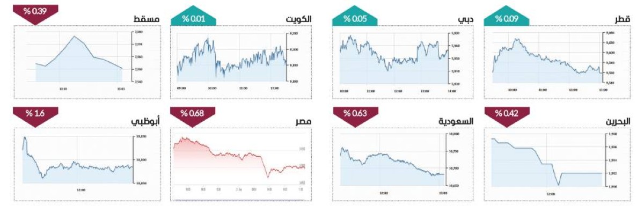
Task: Select the قطر market heading
Action: coord(622,19)
